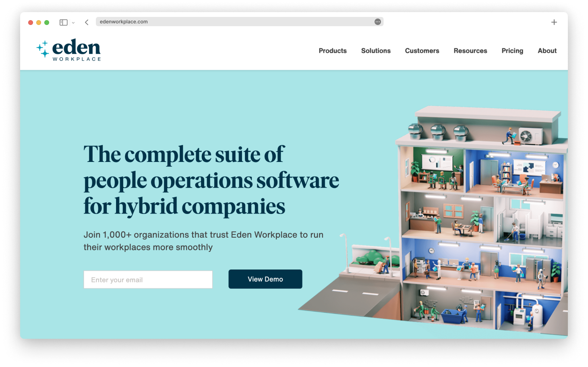588x367 pixels.
Task: Click the View Demo button
Action: coord(265,279)
